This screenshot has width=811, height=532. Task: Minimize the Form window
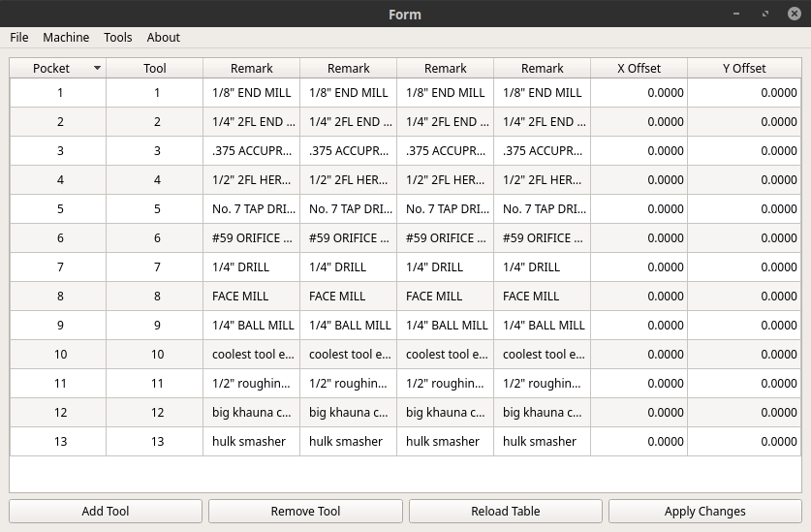[x=736, y=14]
